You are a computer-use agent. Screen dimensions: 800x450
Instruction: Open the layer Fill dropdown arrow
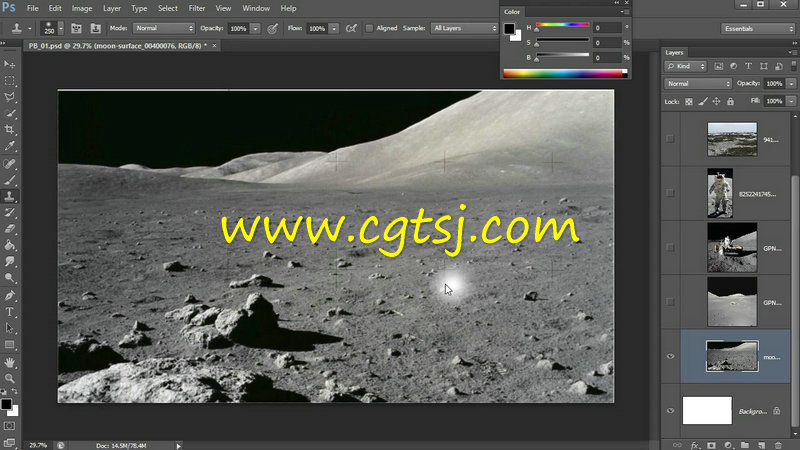tap(791, 101)
